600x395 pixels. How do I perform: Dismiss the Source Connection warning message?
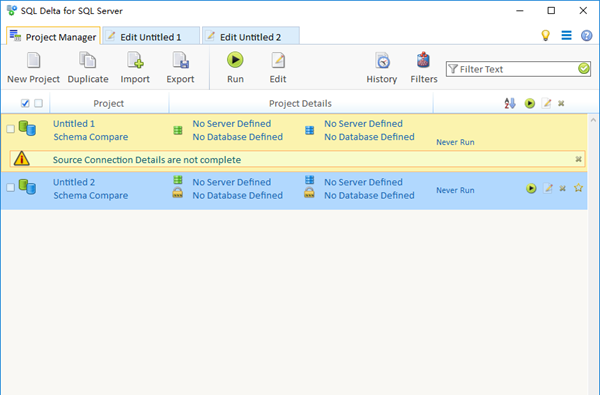click(x=579, y=159)
